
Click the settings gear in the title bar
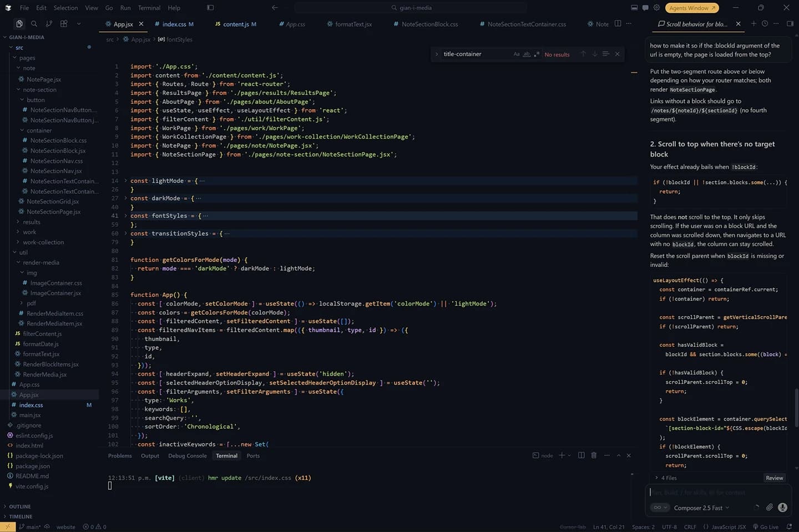[656, 8]
